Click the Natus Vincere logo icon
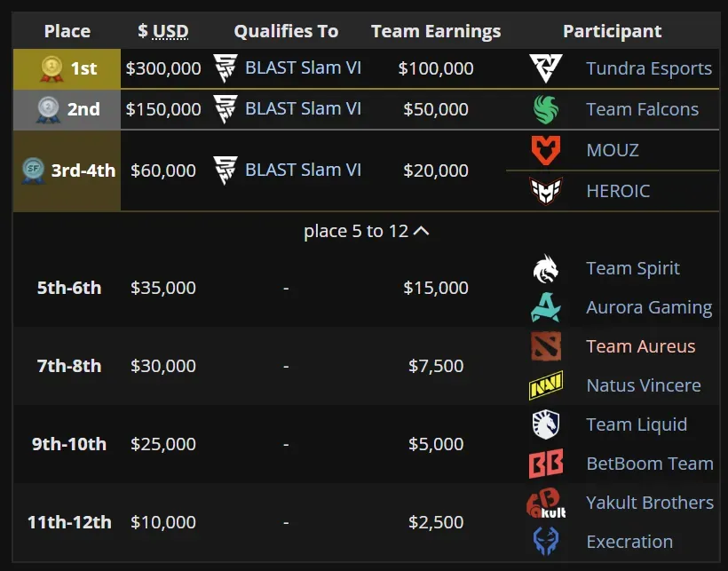This screenshot has width=728, height=571. click(546, 385)
